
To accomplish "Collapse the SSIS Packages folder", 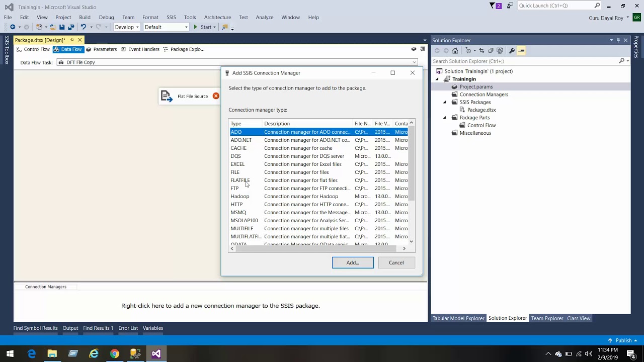I will click(444, 102).
